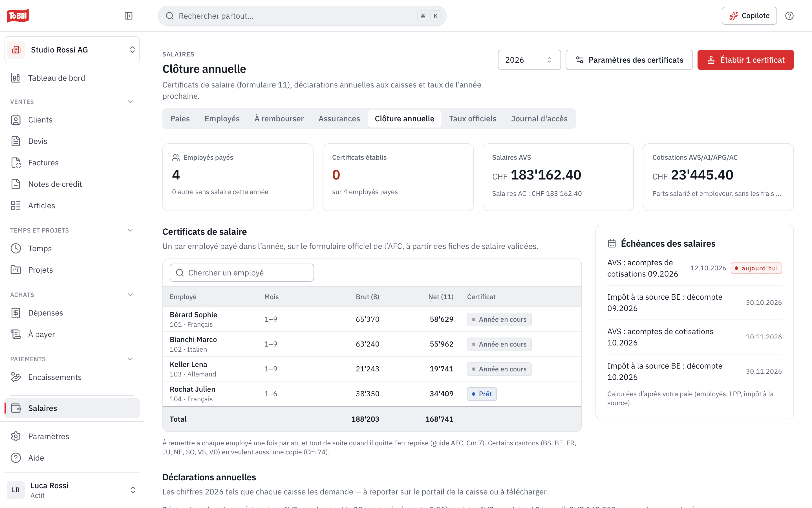Collapse the PAIEMENTS section chevron
This screenshot has height=508, width=812.
pos(131,359)
